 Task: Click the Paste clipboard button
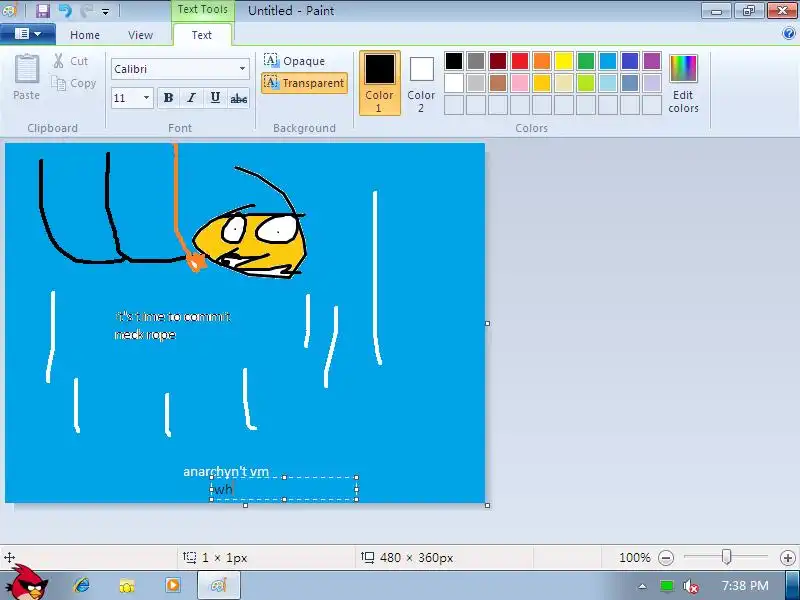pyautogui.click(x=27, y=78)
